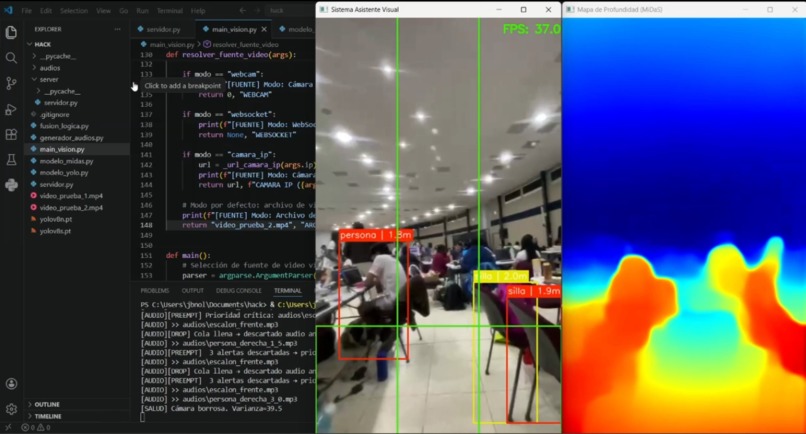Open the Search view in activity bar
The height and width of the screenshot is (434, 806).
pyautogui.click(x=11, y=58)
